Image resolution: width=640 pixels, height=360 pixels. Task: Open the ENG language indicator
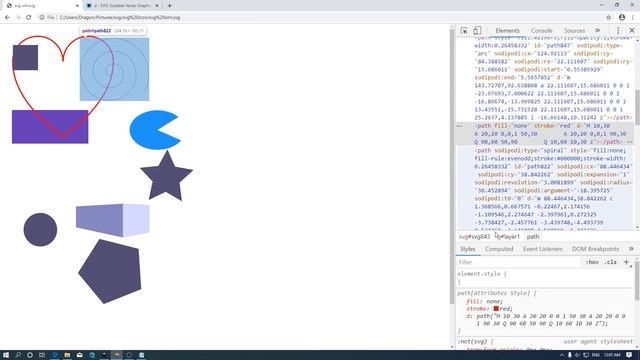point(596,355)
